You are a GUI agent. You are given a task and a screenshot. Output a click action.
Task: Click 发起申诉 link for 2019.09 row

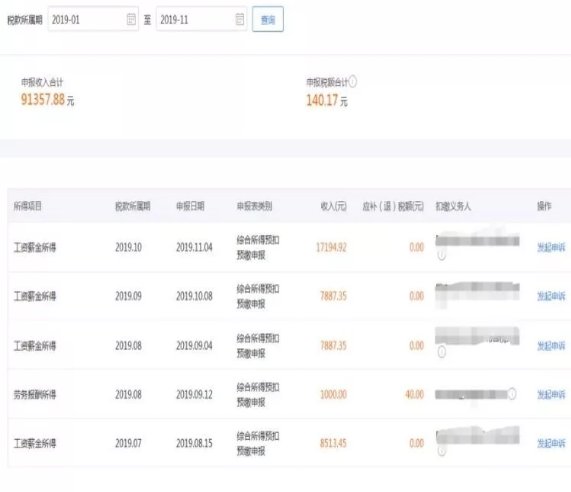tap(551, 296)
